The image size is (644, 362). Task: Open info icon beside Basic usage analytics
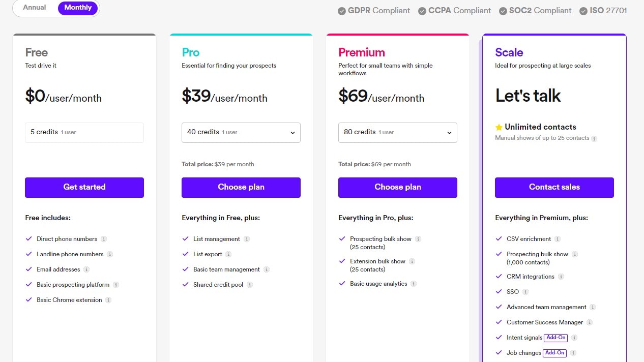coord(413,284)
